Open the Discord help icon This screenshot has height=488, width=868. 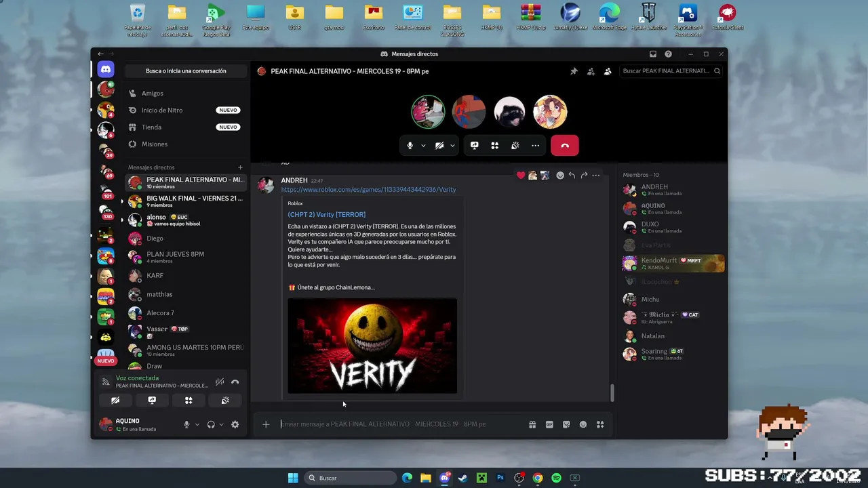tap(669, 54)
